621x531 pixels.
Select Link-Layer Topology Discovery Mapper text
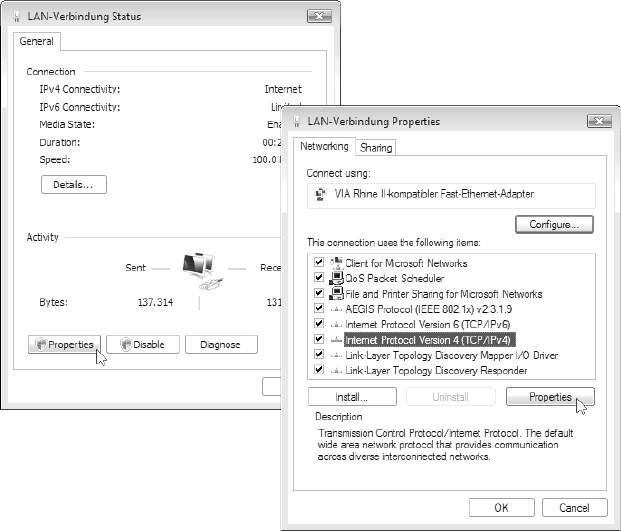(451, 355)
